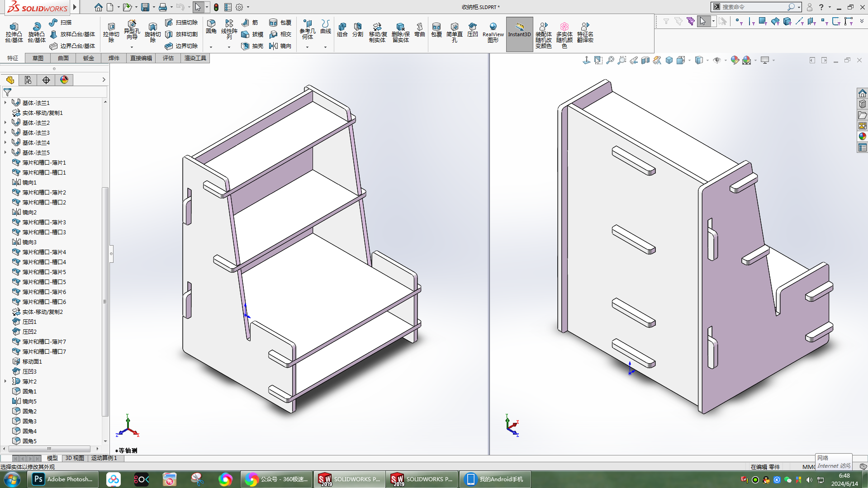Click the 旋转凸台/基体 revolve boss tool
868x488 pixels.
pyautogui.click(x=36, y=33)
